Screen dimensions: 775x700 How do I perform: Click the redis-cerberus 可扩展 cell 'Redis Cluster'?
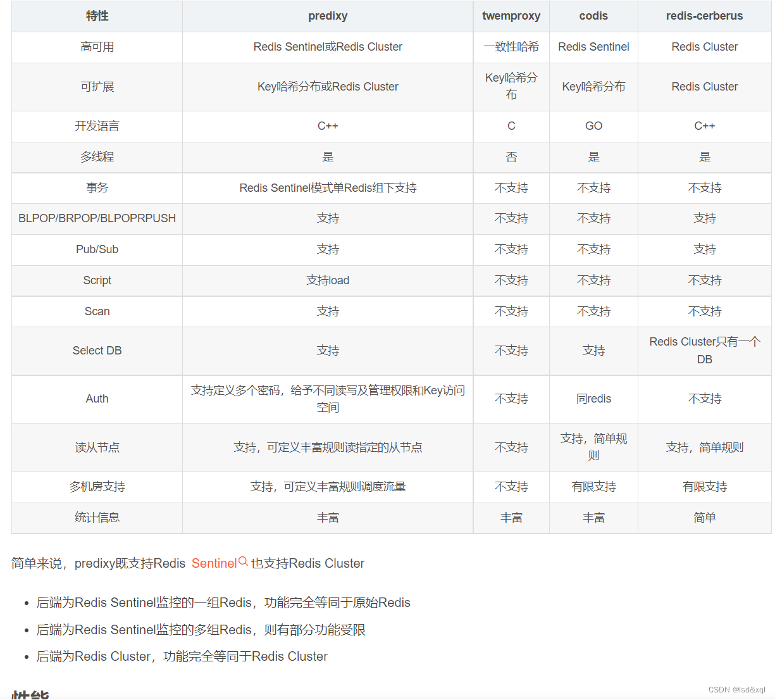tap(704, 87)
